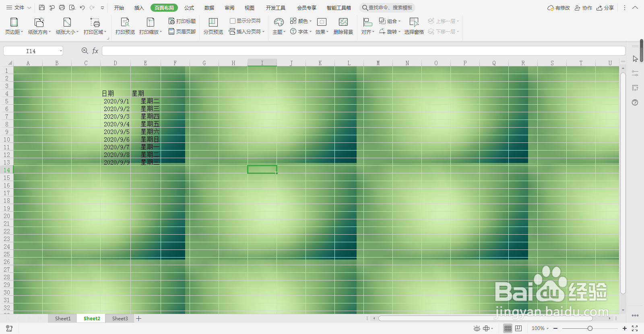Click the select arrow icon in right sidebar

pyautogui.click(x=635, y=59)
